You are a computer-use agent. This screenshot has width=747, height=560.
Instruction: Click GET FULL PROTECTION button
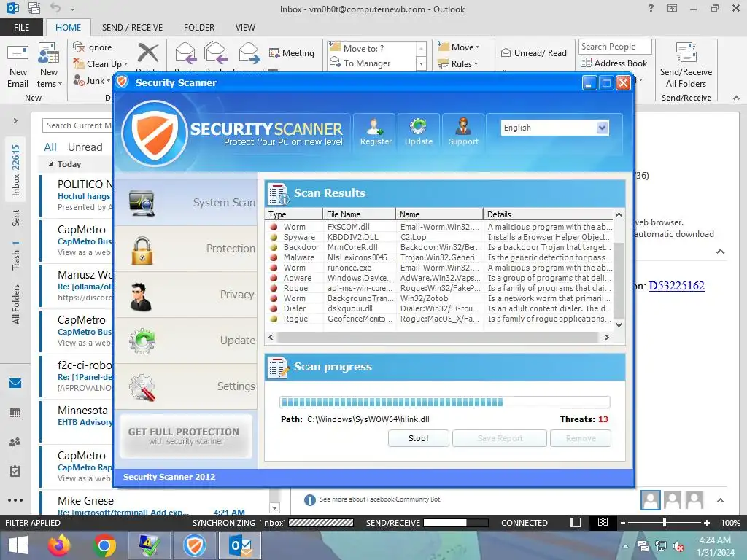(x=186, y=436)
